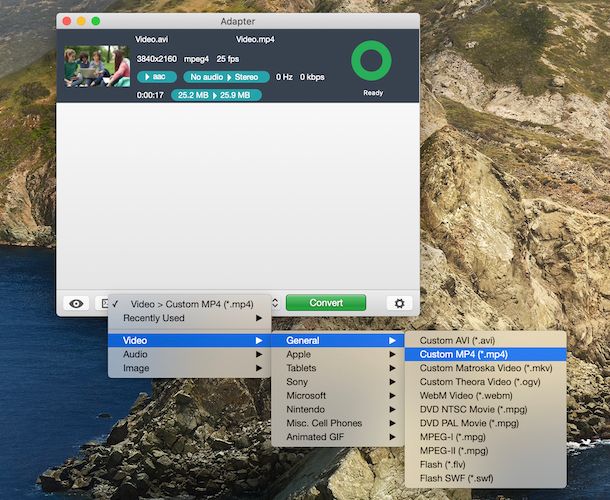This screenshot has width=610, height=500.
Task: Click the 0:00:17 duration value
Action: [150, 95]
